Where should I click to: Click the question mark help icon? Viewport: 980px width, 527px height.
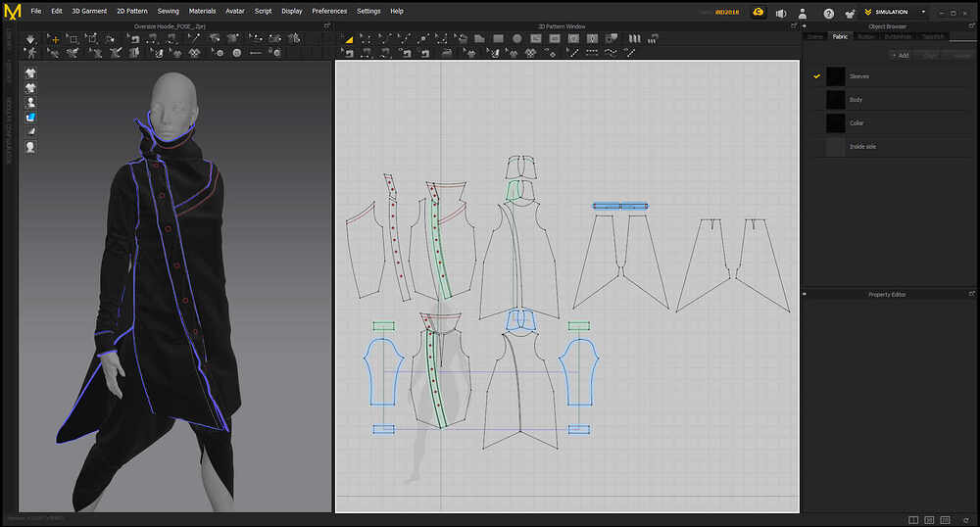(829, 13)
